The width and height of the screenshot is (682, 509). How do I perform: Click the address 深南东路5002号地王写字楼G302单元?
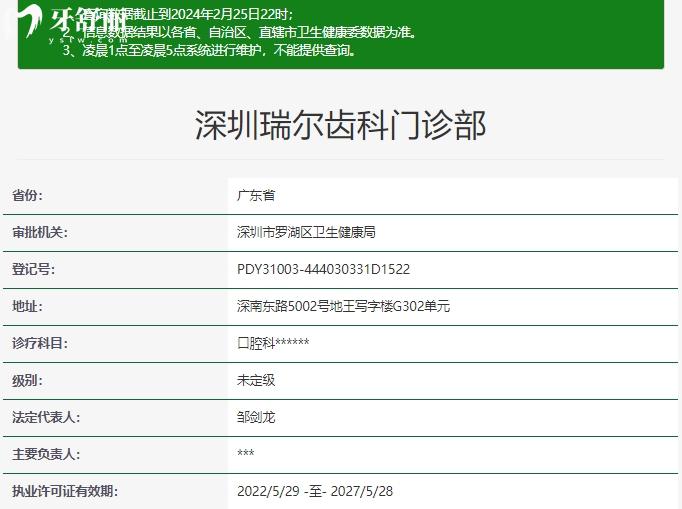click(343, 306)
